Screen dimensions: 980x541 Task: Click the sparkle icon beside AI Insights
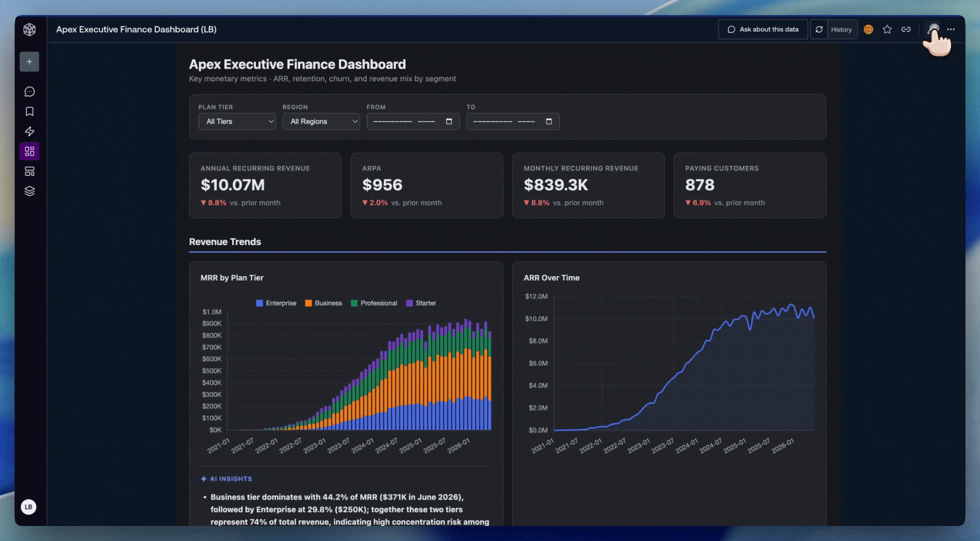click(204, 479)
